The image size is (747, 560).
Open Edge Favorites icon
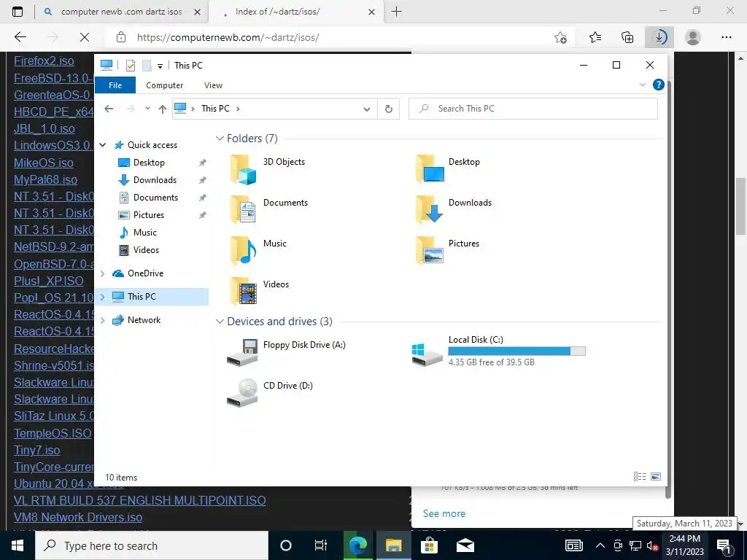click(x=595, y=37)
